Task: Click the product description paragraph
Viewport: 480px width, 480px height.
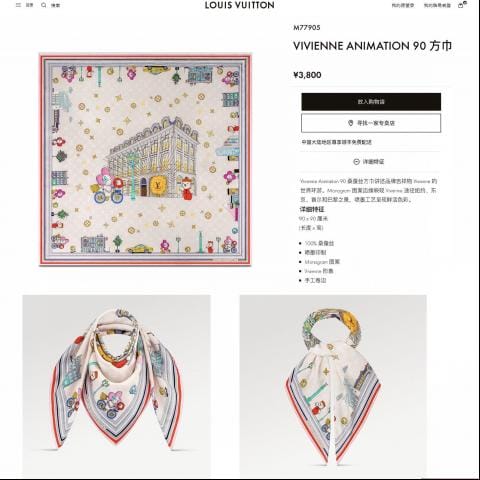Action: pyautogui.click(x=368, y=190)
